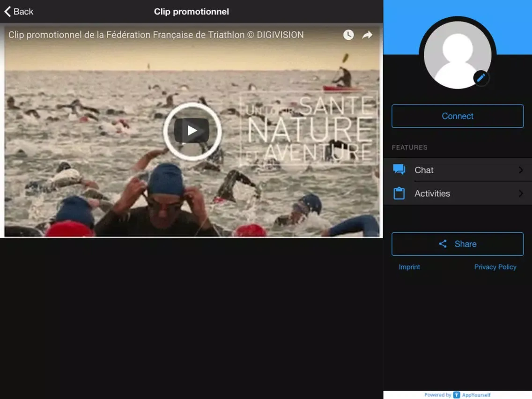Click the profile avatar image
532x399 pixels.
(x=458, y=54)
